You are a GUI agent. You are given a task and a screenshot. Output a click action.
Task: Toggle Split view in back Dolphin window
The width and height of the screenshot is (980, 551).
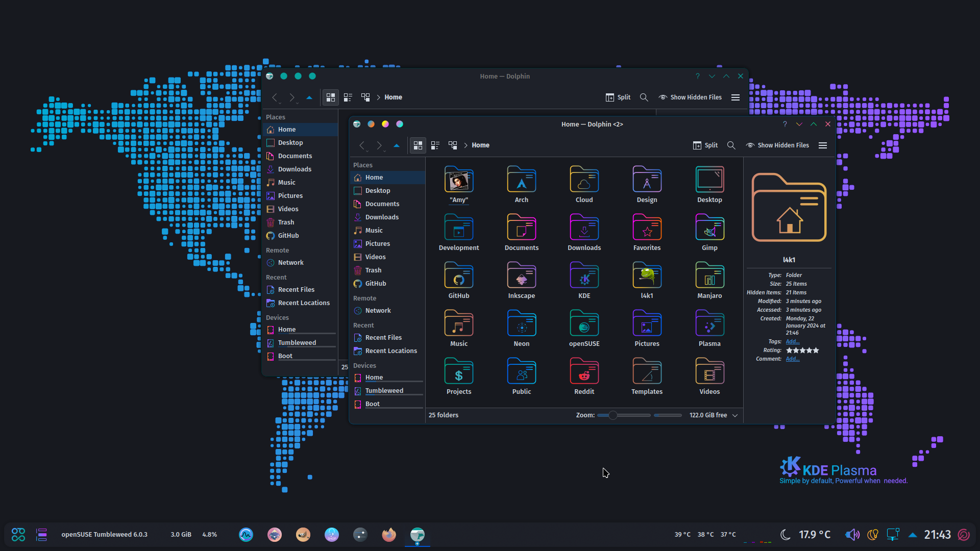point(618,97)
